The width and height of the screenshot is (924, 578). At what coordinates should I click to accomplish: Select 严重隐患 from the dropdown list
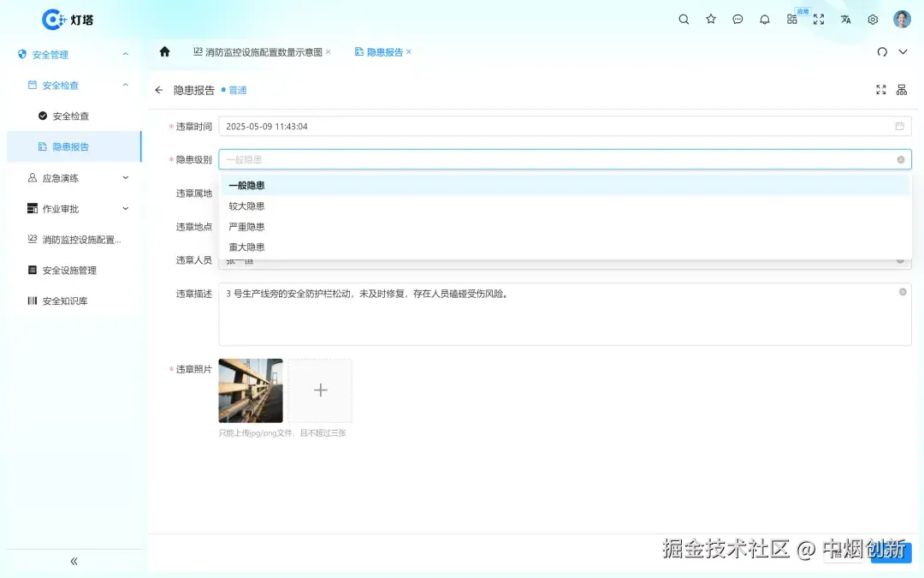coord(246,226)
